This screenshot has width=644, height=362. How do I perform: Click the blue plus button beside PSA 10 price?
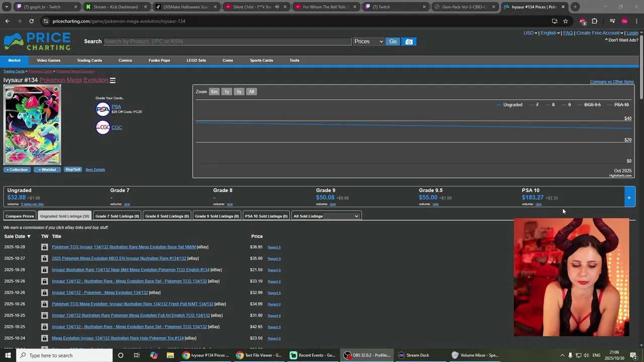point(629,197)
